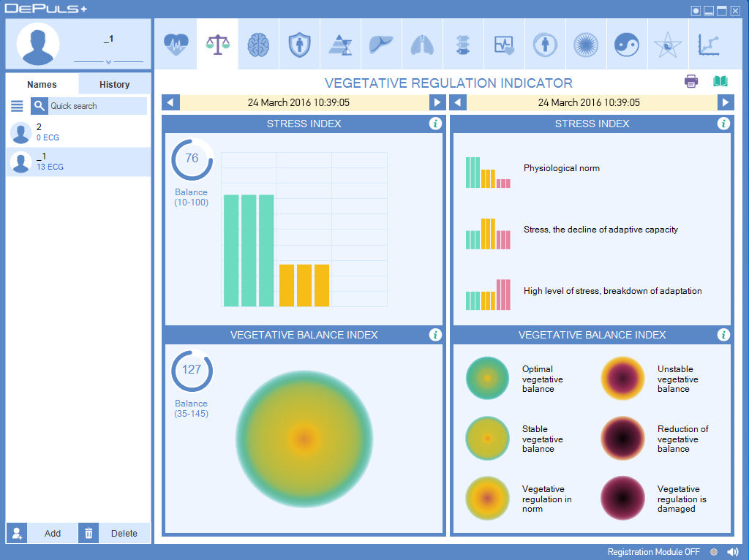The image size is (749, 560).
Task: Click the Quick search field
Action: click(97, 106)
